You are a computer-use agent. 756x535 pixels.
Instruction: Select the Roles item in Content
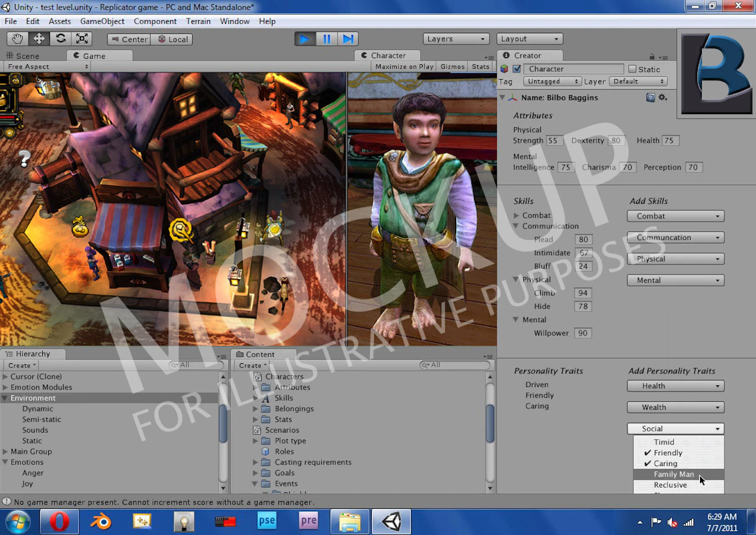[284, 452]
